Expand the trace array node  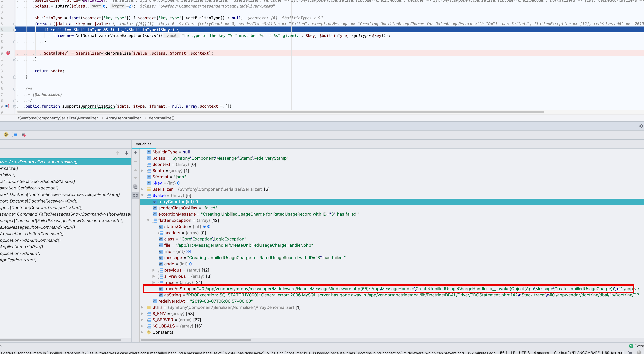tap(154, 283)
